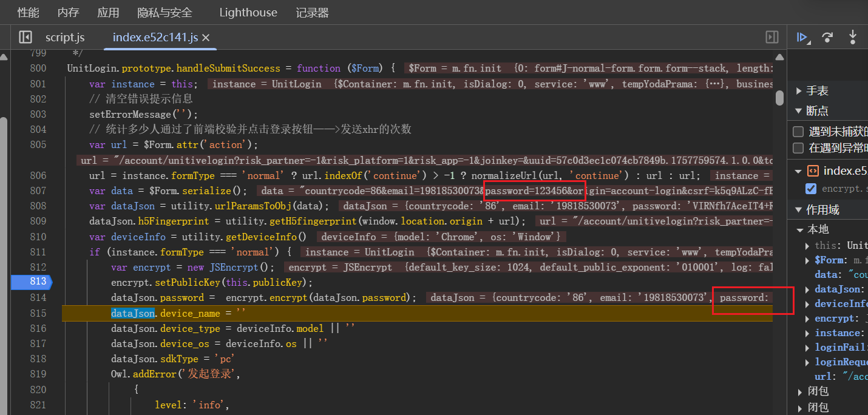Resume script execution in debugger
Viewport: 868px width, 415px height.
click(x=802, y=38)
